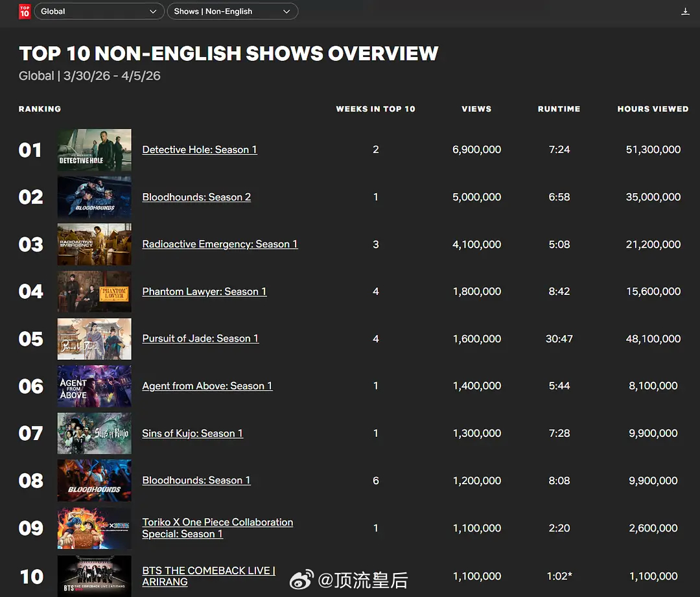Click the Pursuit of Jade thumbnail
Viewport: 700px width, 597px height.
(x=94, y=339)
